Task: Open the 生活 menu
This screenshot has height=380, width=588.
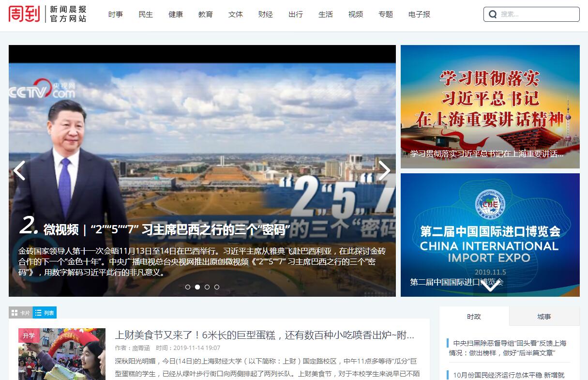Action: [326, 15]
